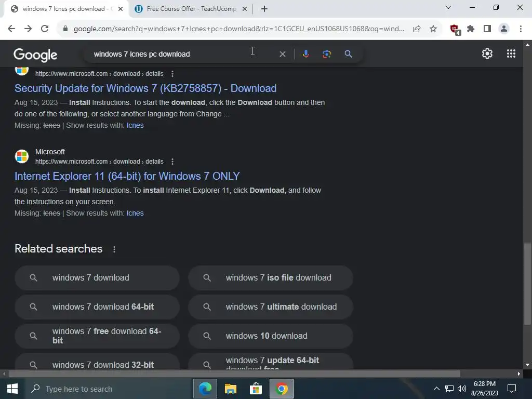Screen dimensions: 532x399
Task: Clear the Google search box with X
Action: (x=282, y=54)
